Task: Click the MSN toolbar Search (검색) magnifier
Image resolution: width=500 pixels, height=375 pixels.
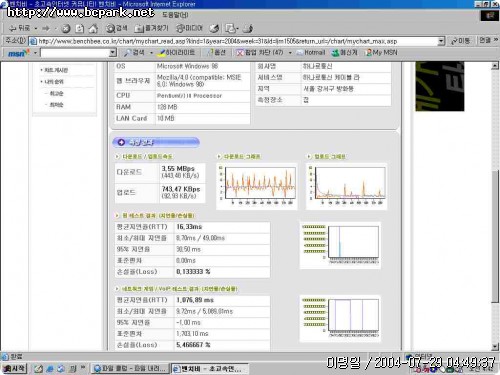Action: (x=134, y=52)
